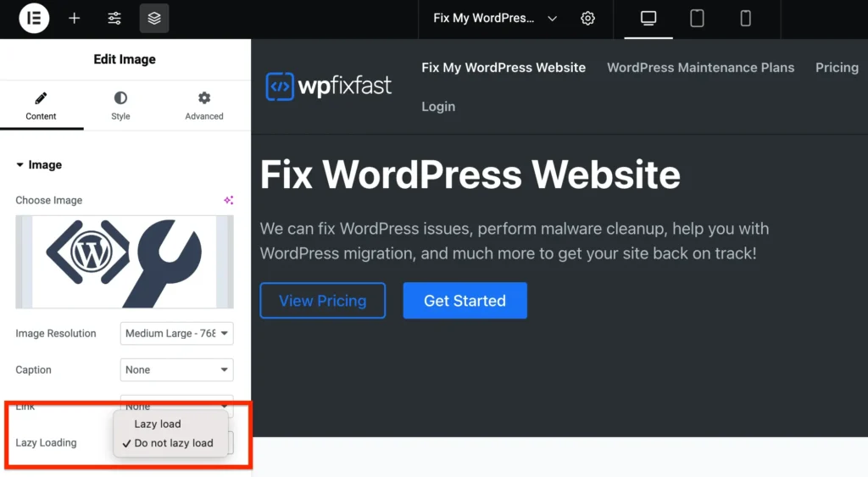This screenshot has height=477, width=868.
Task: Switch to mobile preview mode
Action: pos(746,18)
